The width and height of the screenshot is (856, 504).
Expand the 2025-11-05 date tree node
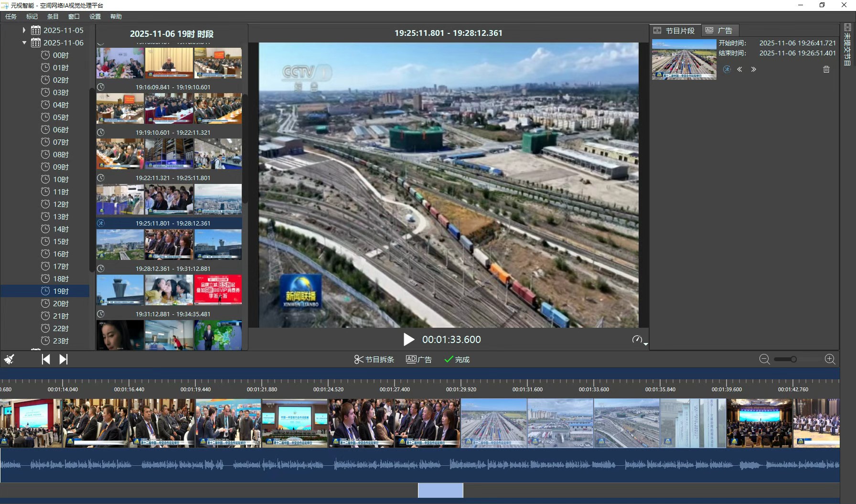pos(24,30)
